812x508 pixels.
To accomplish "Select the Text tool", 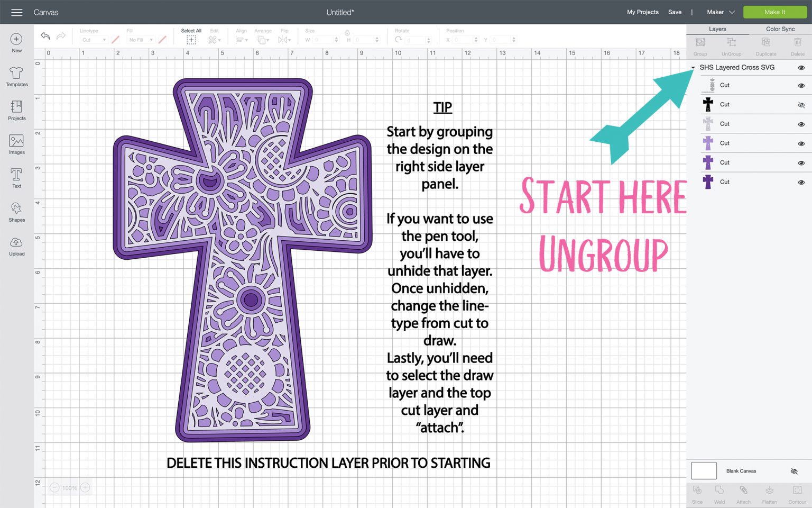I will 16,178.
